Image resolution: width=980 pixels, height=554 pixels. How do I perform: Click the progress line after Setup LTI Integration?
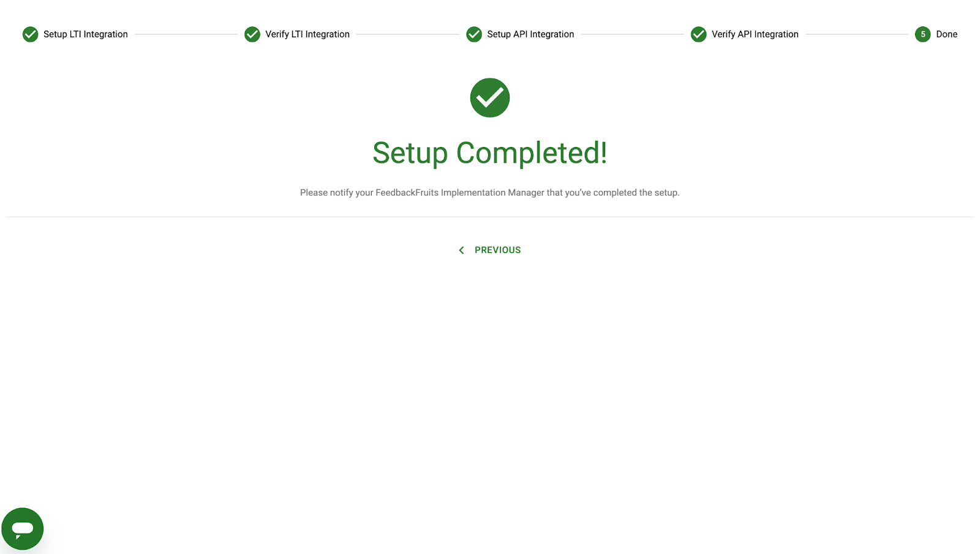tap(186, 34)
